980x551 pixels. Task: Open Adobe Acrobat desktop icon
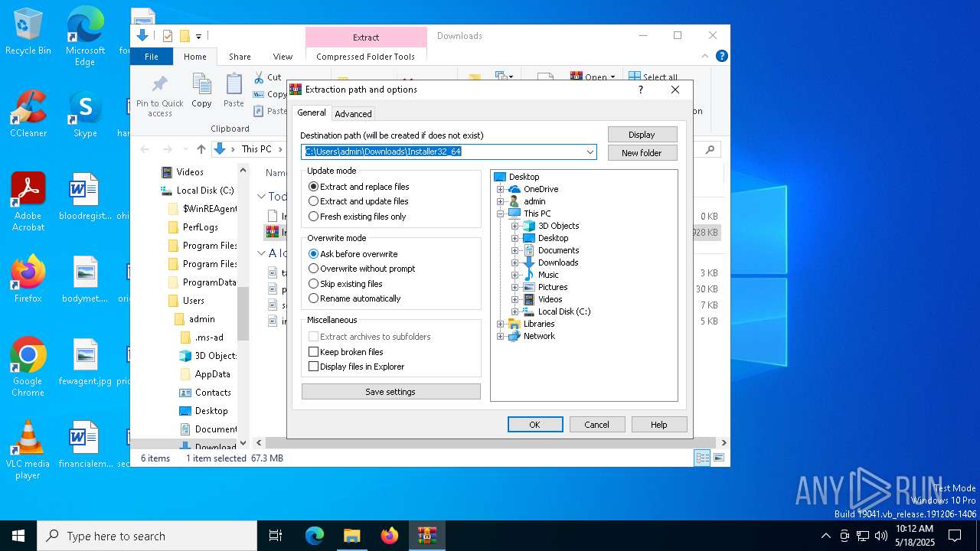coord(28,201)
